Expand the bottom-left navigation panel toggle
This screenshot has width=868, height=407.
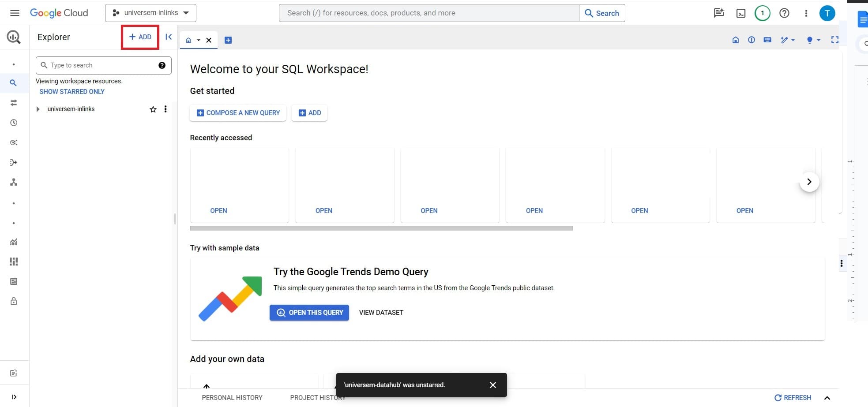[14, 397]
